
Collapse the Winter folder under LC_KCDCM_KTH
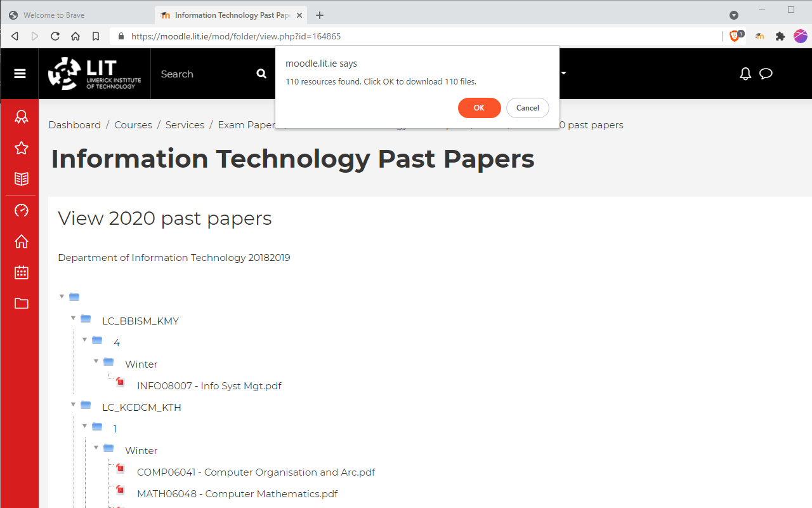(96, 447)
